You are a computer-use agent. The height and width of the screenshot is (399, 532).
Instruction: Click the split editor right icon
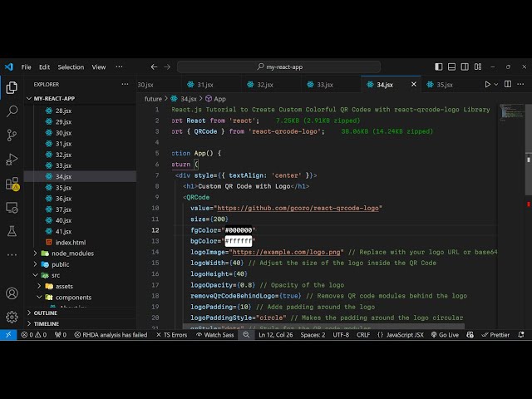point(510,84)
